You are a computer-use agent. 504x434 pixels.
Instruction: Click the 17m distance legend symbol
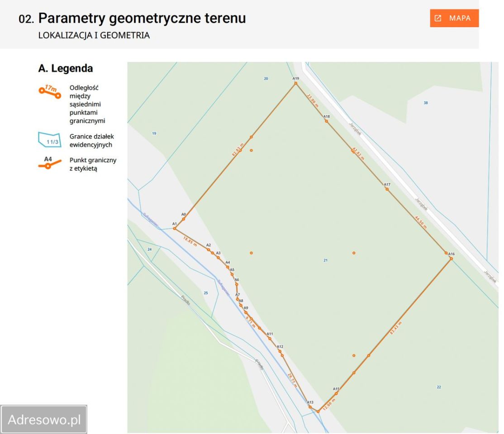coord(50,91)
